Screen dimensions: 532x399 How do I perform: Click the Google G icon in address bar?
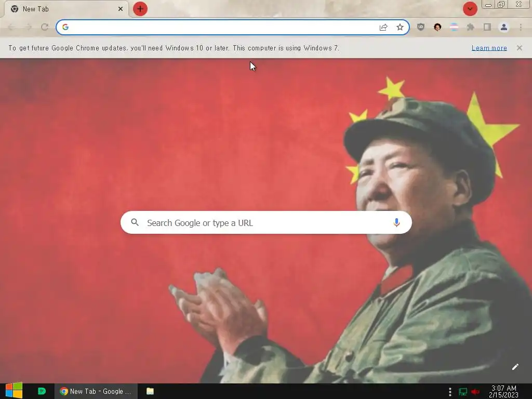point(65,27)
